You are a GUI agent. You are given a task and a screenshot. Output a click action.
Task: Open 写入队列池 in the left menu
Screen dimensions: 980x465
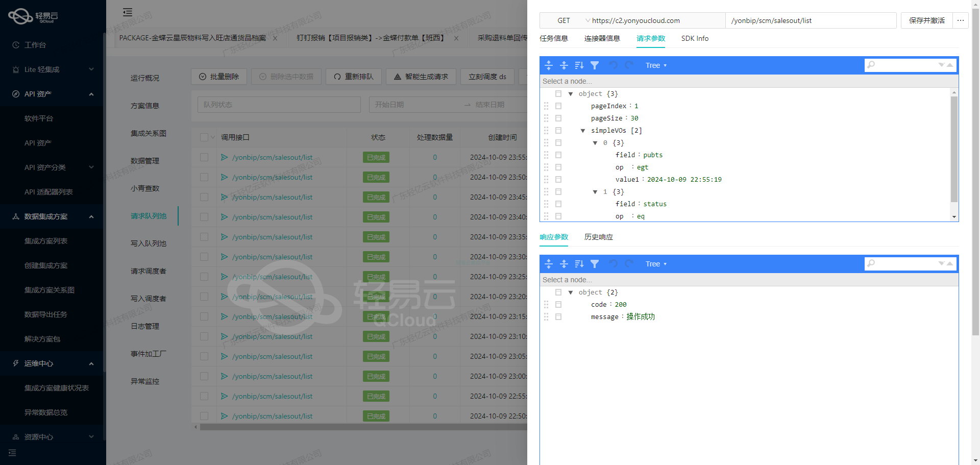149,243
